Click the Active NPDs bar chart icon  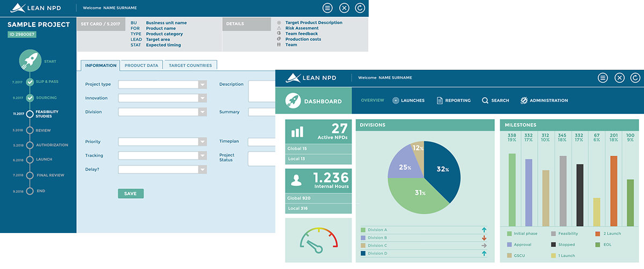pyautogui.click(x=297, y=132)
